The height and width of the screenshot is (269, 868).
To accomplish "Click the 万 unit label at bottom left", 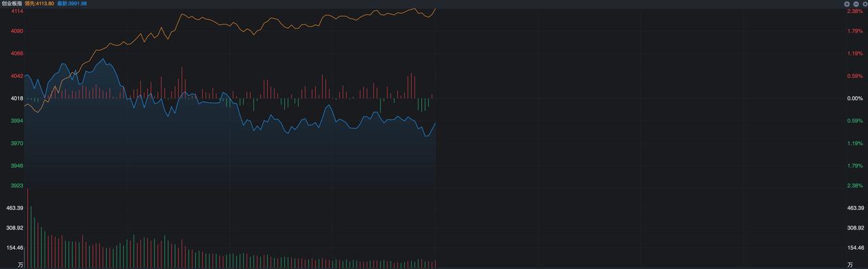I will click(20, 264).
